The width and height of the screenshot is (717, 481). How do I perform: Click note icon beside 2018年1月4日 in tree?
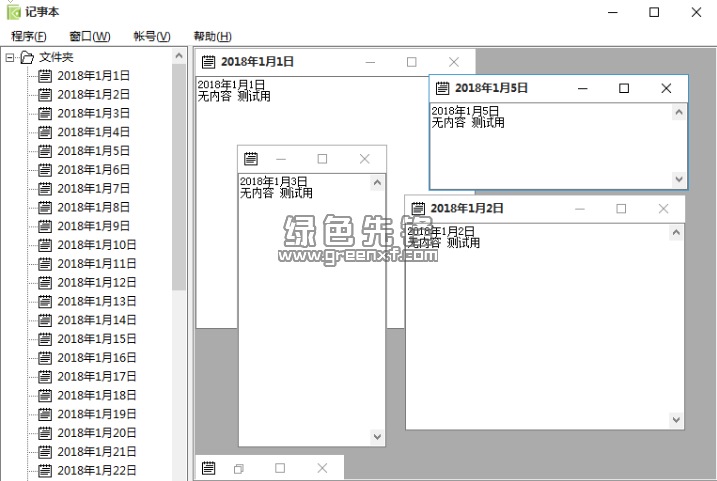click(45, 132)
